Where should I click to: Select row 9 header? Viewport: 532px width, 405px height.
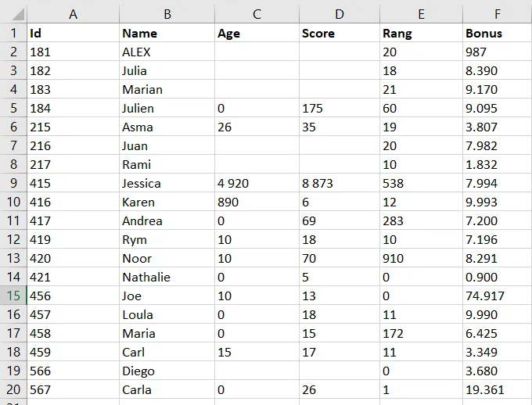coord(13,183)
